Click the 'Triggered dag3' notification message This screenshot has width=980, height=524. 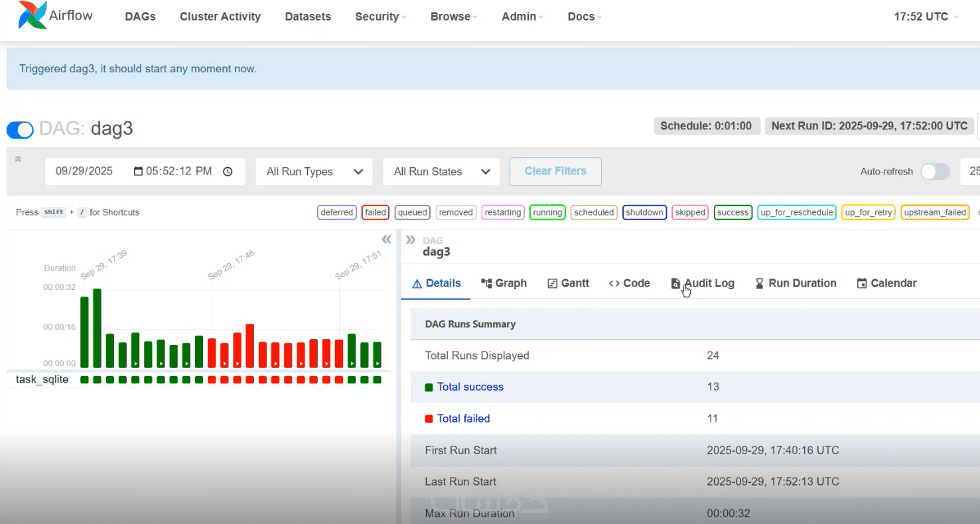click(138, 68)
